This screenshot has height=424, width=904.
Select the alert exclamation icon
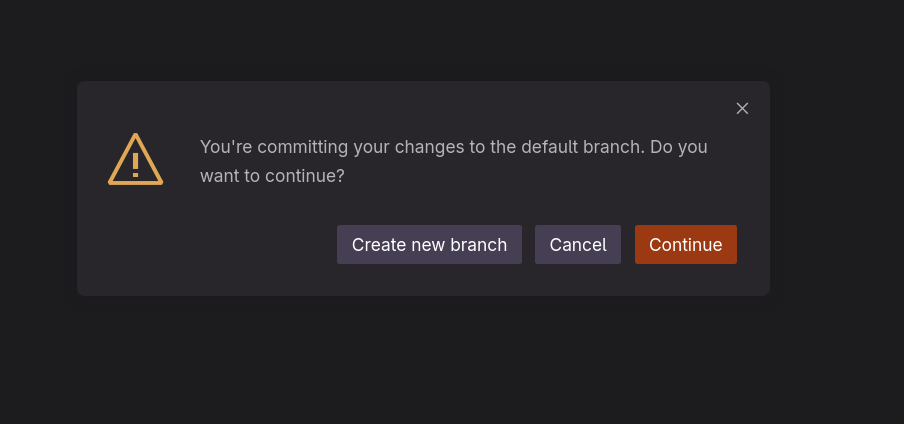pos(135,160)
